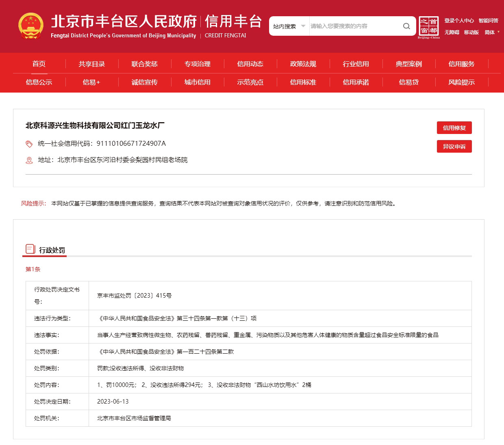Image resolution: width=504 pixels, height=445 pixels.
Task: Open 信用服务 menu item
Action: (462, 64)
